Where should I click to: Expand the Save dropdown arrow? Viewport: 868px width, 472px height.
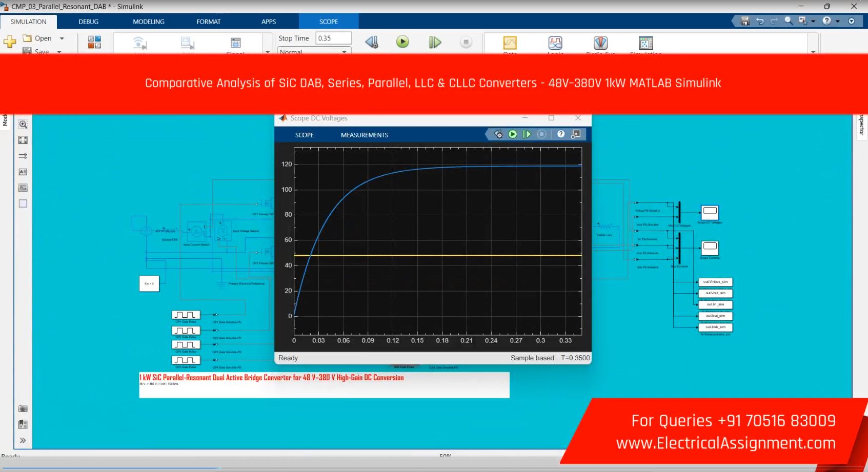(x=59, y=52)
